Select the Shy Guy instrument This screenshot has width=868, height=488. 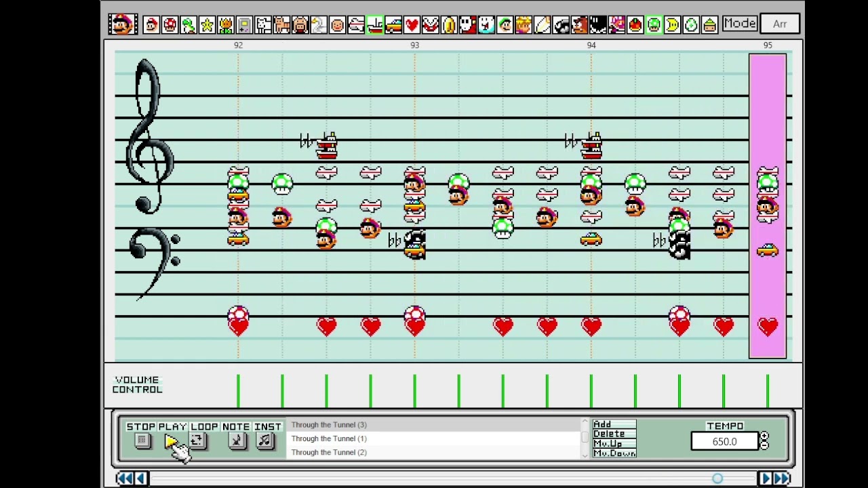click(x=467, y=25)
